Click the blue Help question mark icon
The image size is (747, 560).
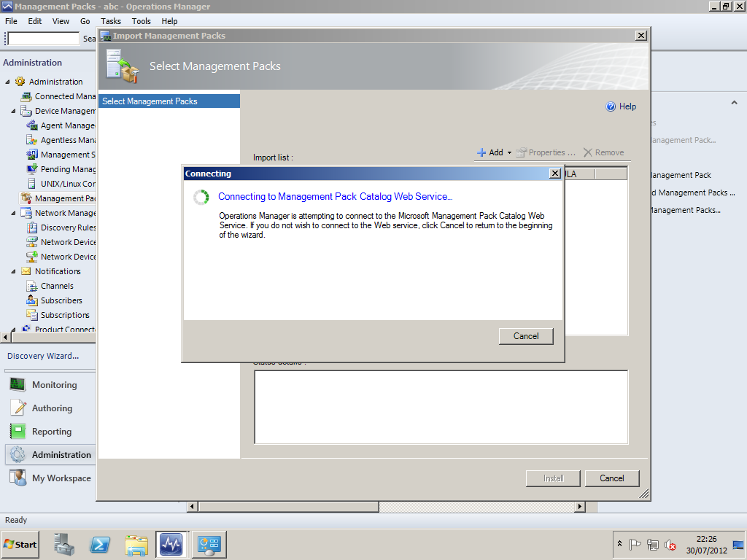tap(611, 106)
